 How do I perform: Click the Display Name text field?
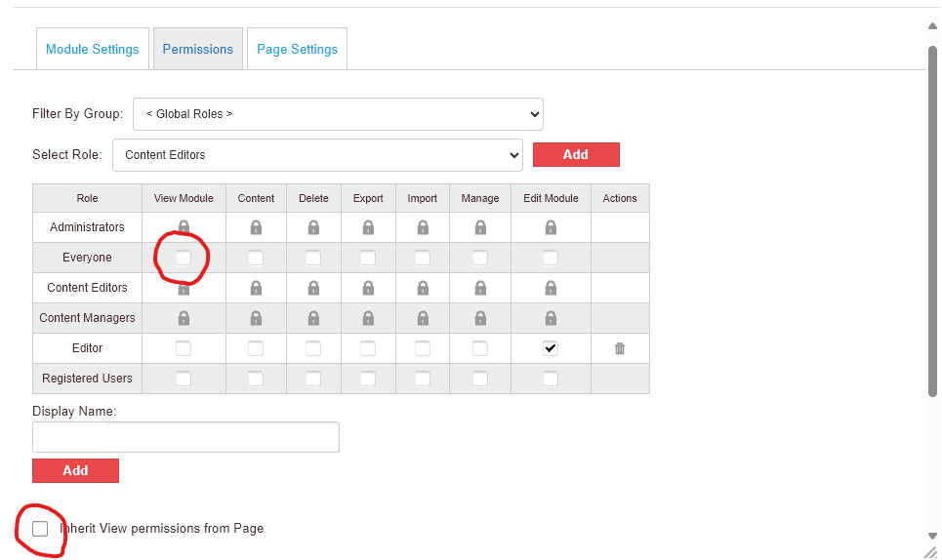coord(185,437)
